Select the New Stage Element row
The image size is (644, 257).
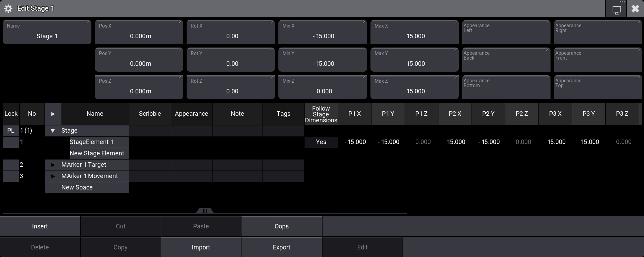click(97, 153)
